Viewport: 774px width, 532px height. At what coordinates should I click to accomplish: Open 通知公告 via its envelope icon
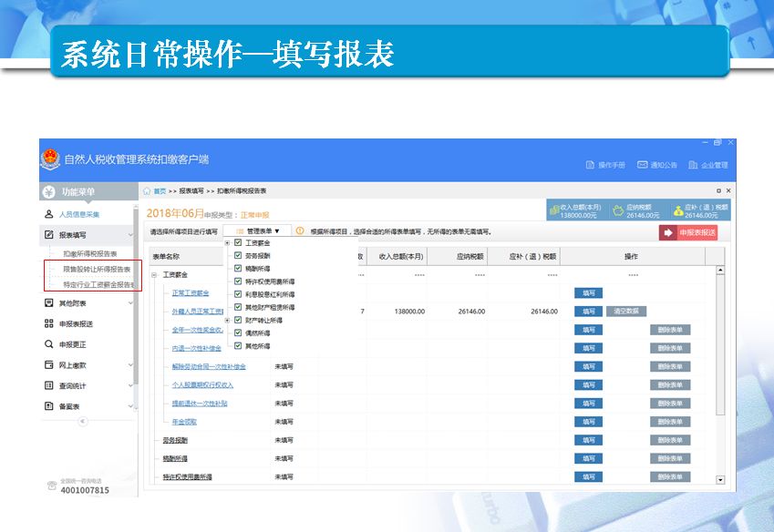point(642,165)
